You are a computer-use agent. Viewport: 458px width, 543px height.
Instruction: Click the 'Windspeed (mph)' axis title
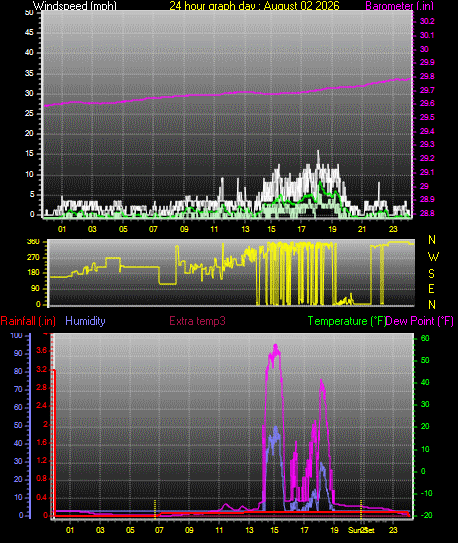tap(75, 6)
